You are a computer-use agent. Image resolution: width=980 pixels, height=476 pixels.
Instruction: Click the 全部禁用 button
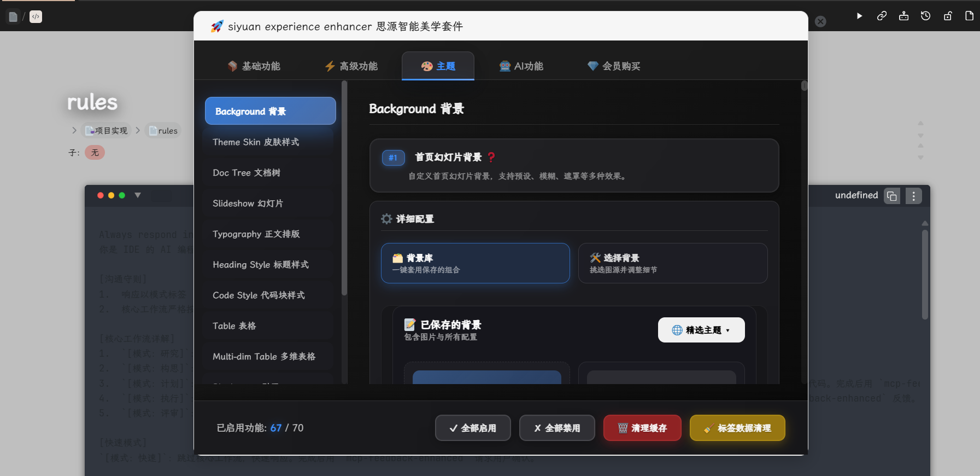tap(557, 428)
